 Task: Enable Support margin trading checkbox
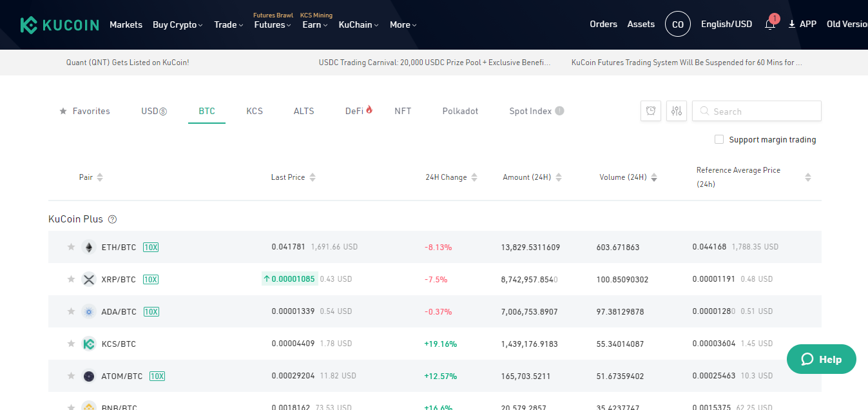pos(719,139)
